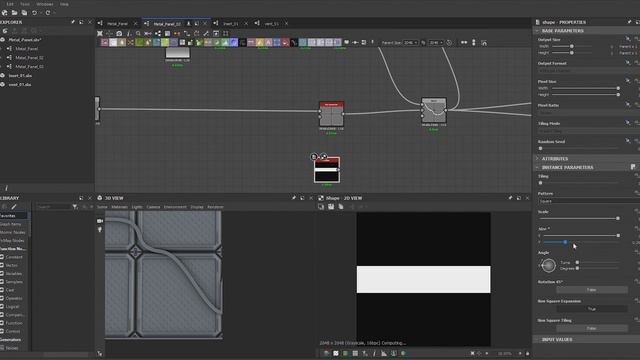
Task: Click the home reset-view icon in graph toolbar
Action: coord(484,42)
